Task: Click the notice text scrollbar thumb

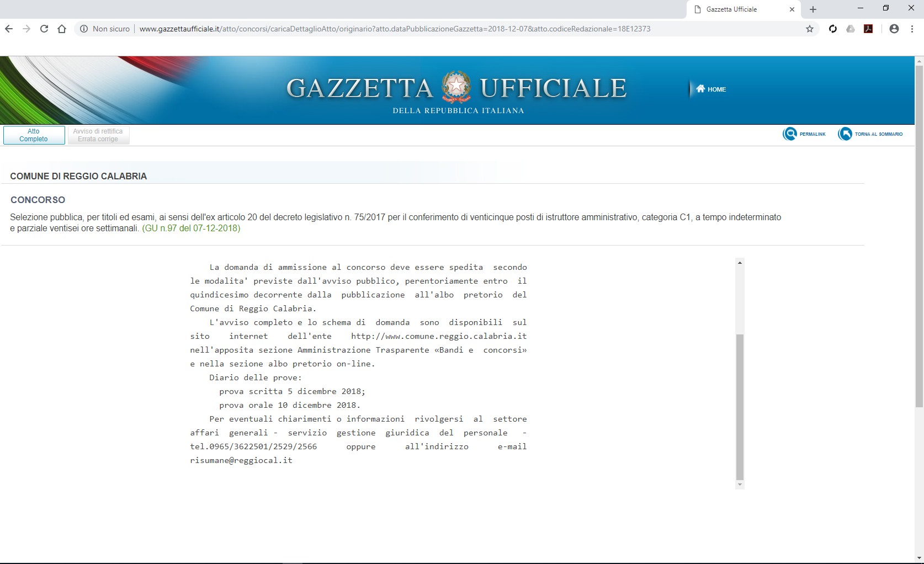Action: click(x=740, y=407)
